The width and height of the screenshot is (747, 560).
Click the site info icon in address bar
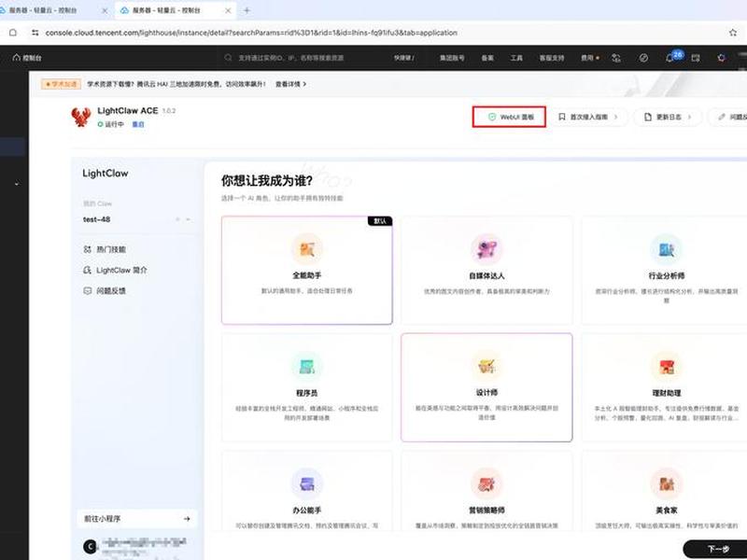pyautogui.click(x=35, y=33)
